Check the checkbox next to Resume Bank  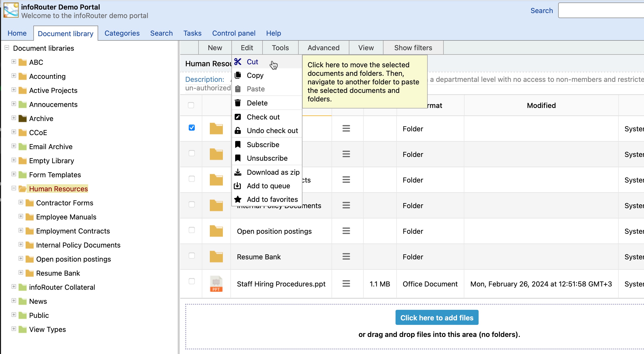tap(192, 256)
